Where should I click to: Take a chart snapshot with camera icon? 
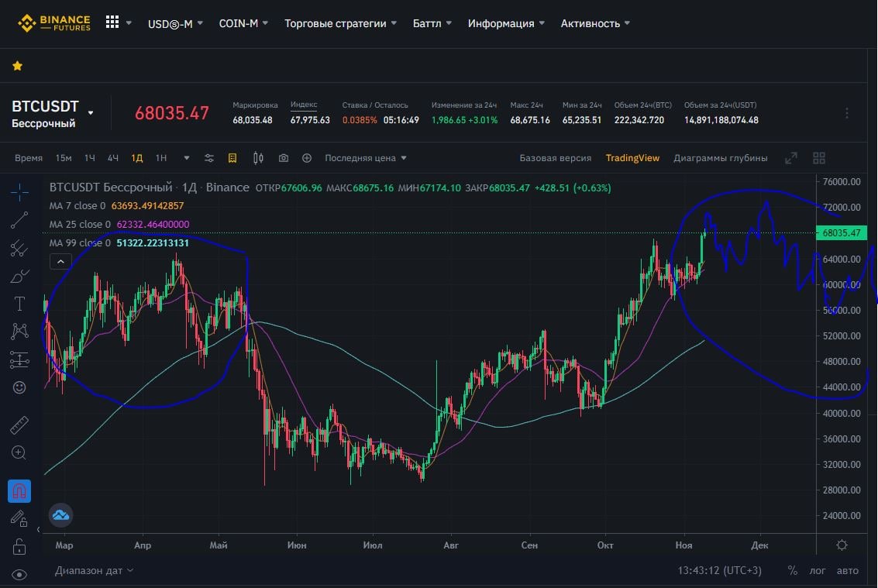point(284,158)
